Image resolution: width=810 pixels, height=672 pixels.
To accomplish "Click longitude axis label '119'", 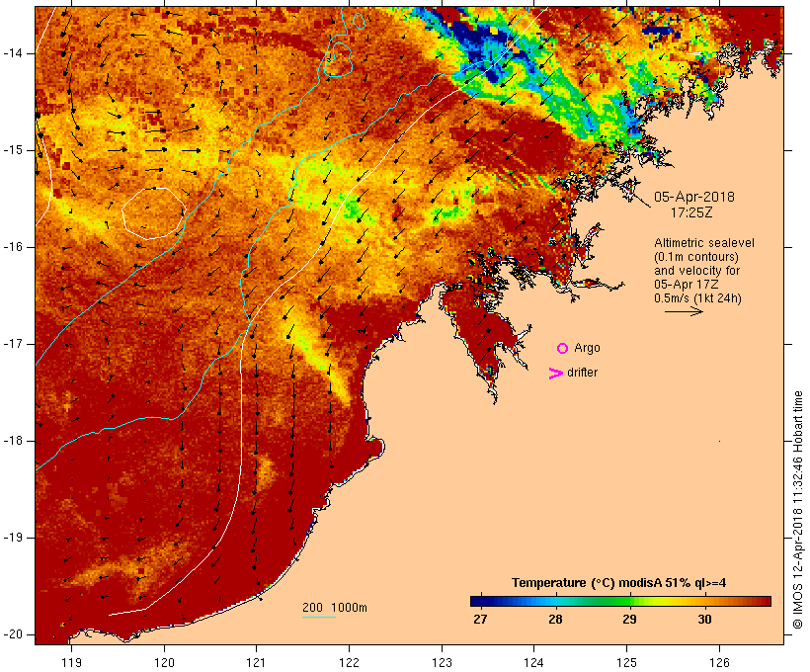I will click(71, 662).
